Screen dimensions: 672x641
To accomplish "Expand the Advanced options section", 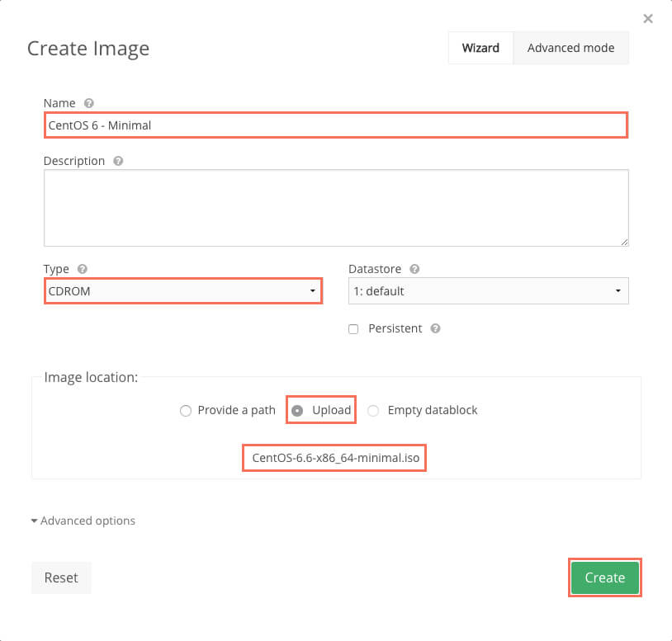I will point(83,521).
